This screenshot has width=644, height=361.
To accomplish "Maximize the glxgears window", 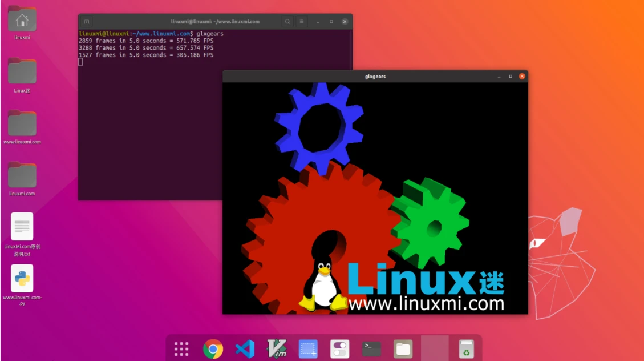I will [x=511, y=77].
